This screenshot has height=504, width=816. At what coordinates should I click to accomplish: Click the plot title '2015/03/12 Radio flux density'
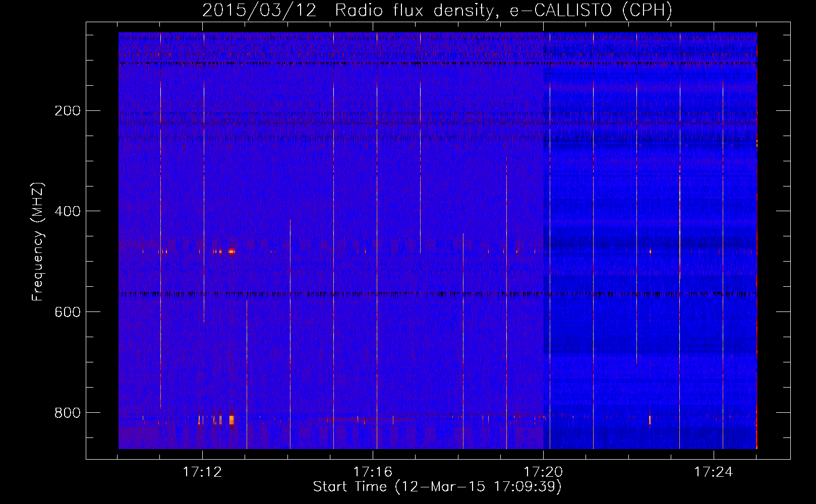click(437, 10)
